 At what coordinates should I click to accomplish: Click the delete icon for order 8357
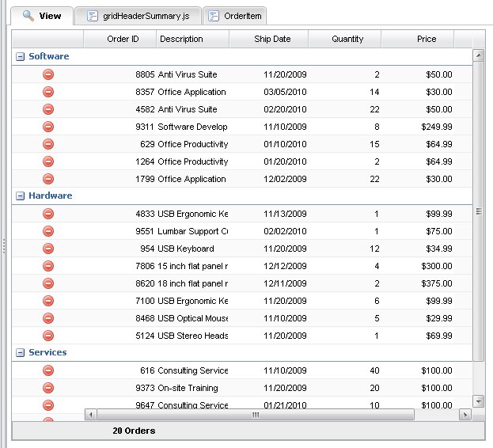click(x=47, y=92)
